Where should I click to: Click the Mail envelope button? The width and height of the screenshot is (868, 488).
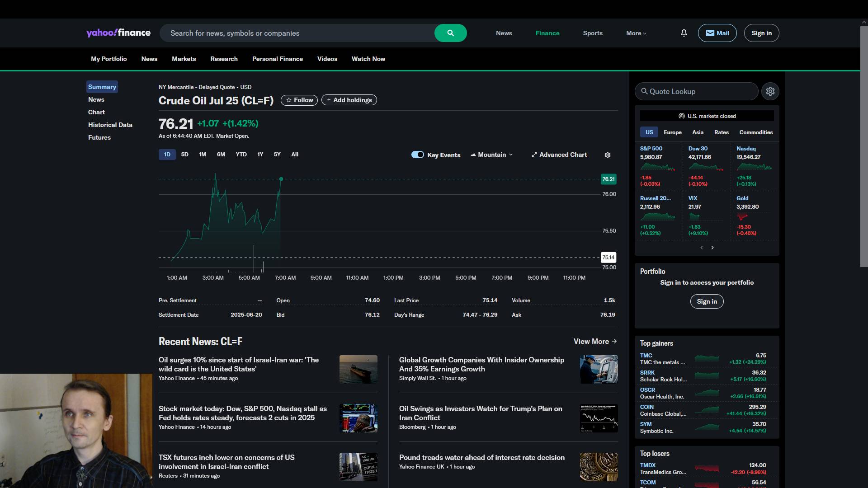point(717,33)
